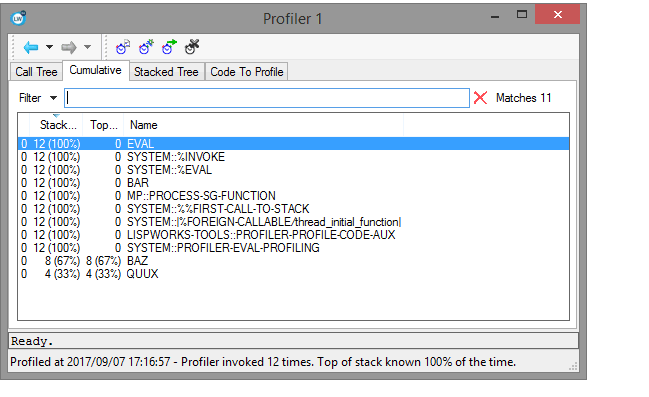
Task: Click the profiler clock icon with green sparkle
Action: point(146,47)
